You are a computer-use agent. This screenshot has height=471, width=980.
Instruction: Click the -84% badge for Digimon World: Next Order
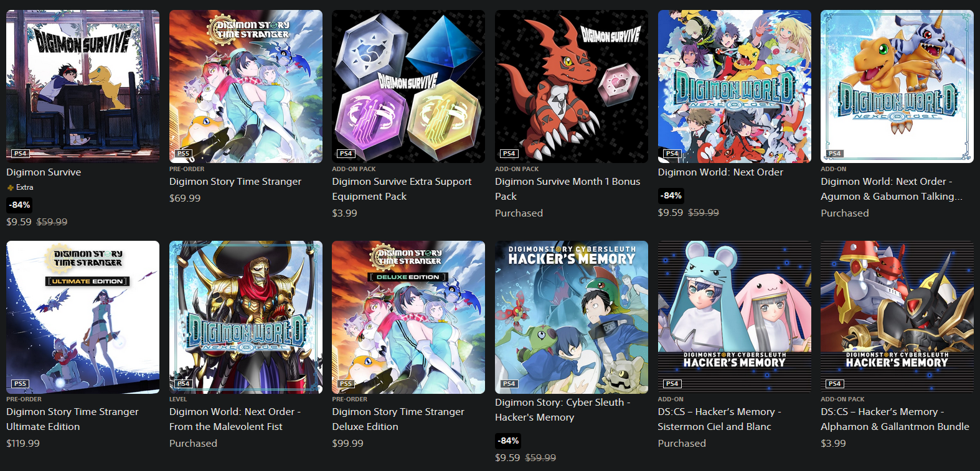pos(671,195)
